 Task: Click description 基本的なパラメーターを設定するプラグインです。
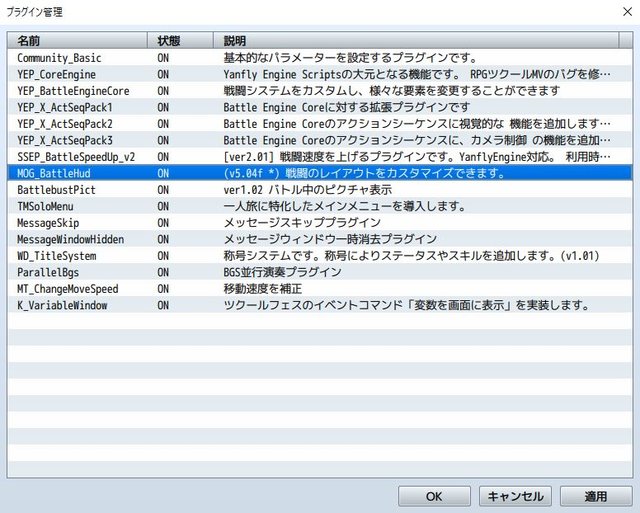(x=350, y=58)
